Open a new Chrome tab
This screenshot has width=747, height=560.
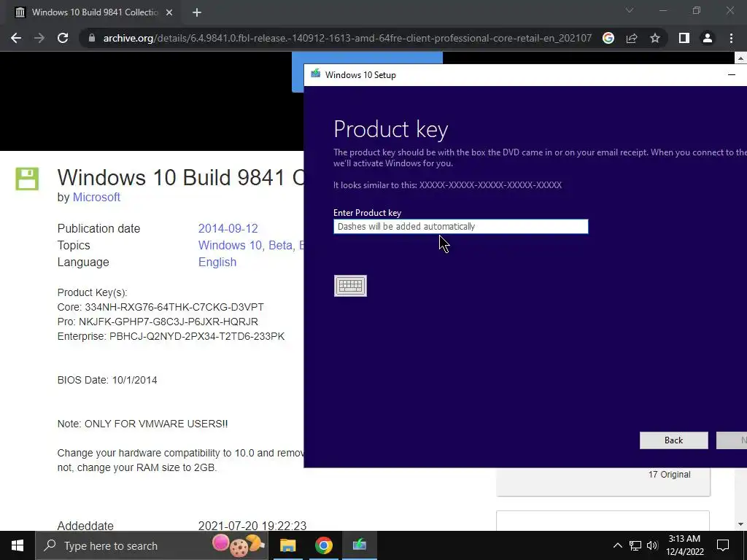pos(197,12)
